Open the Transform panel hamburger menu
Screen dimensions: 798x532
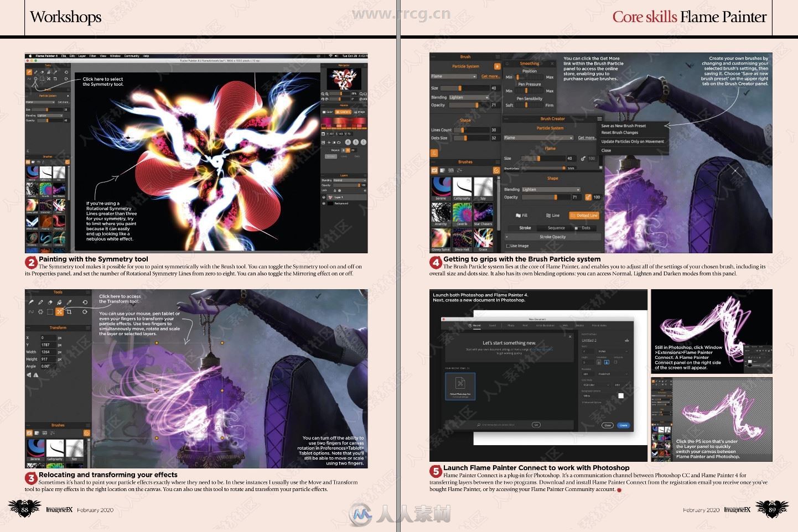(x=88, y=327)
